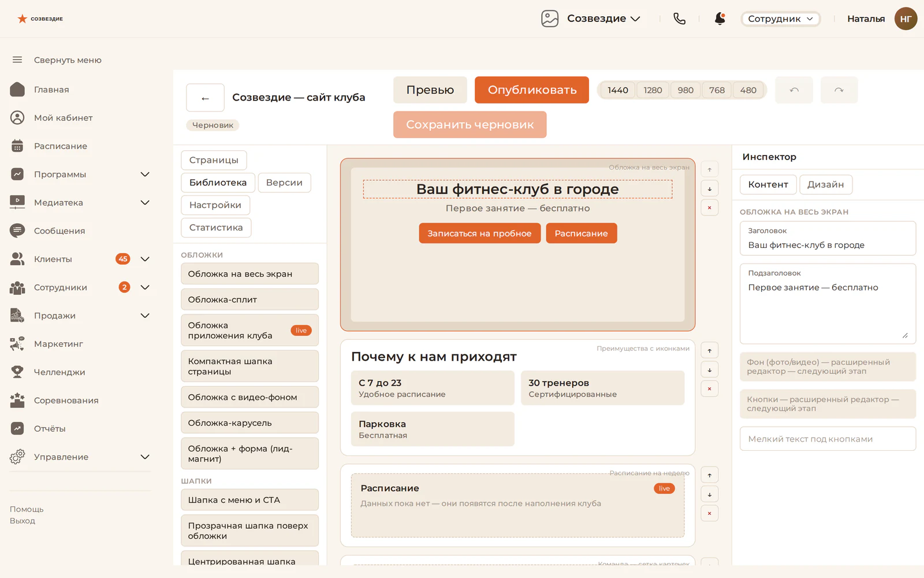The height and width of the screenshot is (578, 924).
Task: Click the Опубликовать button
Action: [x=532, y=90]
